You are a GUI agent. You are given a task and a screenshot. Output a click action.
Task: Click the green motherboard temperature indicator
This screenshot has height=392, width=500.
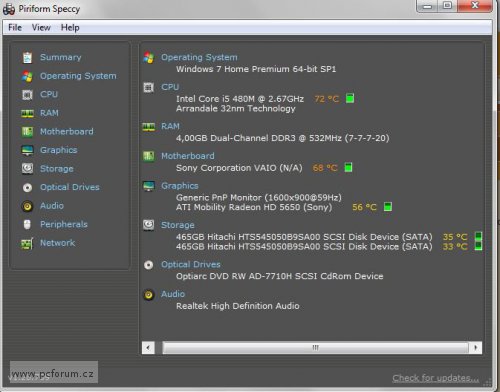348,167
